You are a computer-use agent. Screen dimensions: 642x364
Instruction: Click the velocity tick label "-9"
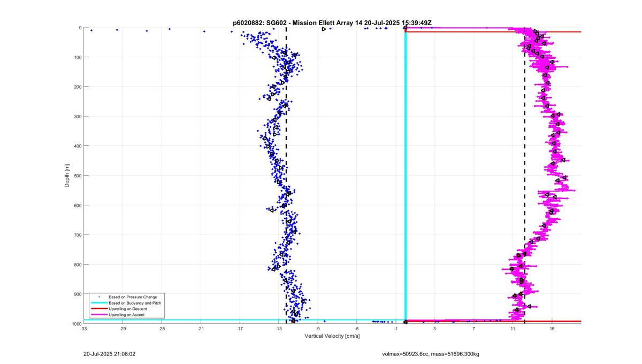317,329
